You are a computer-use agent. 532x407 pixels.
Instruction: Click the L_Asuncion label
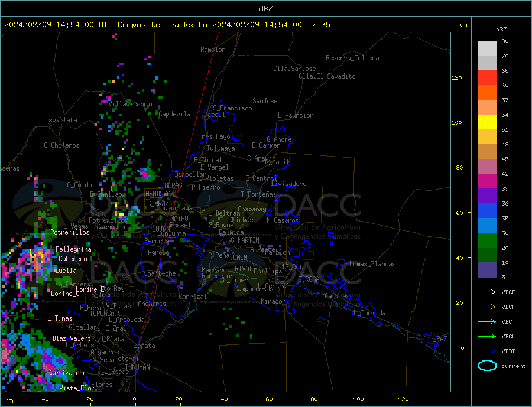click(x=296, y=115)
